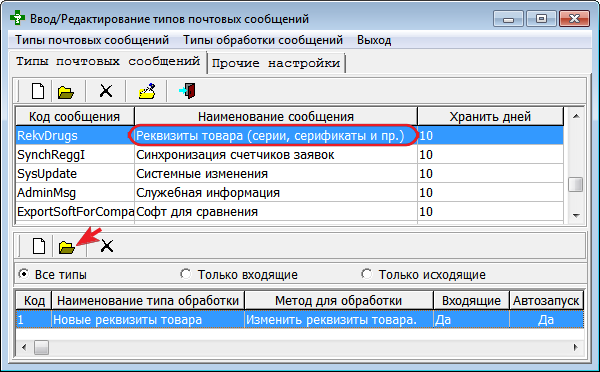
Task: Click the delete X icon in the upper toolbar
Action: (106, 91)
